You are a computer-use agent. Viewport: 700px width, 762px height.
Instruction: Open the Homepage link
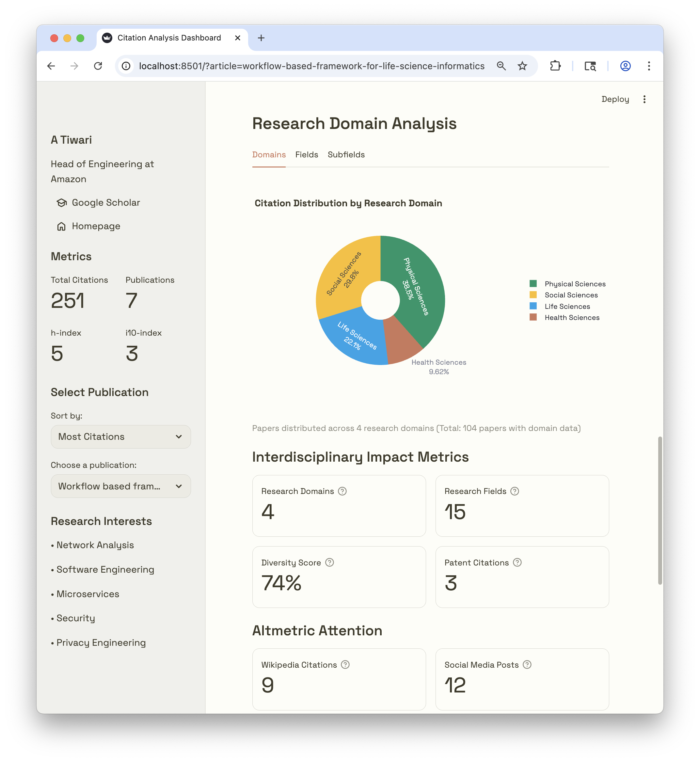pyautogui.click(x=96, y=226)
